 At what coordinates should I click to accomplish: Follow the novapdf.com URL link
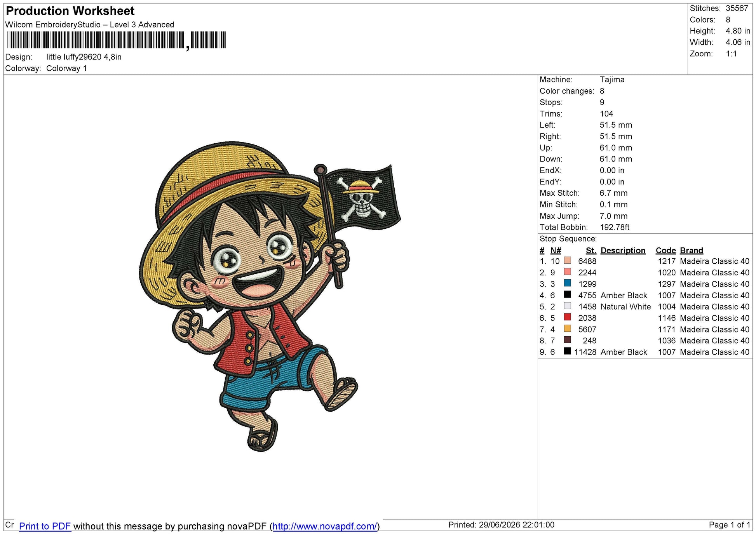324,526
